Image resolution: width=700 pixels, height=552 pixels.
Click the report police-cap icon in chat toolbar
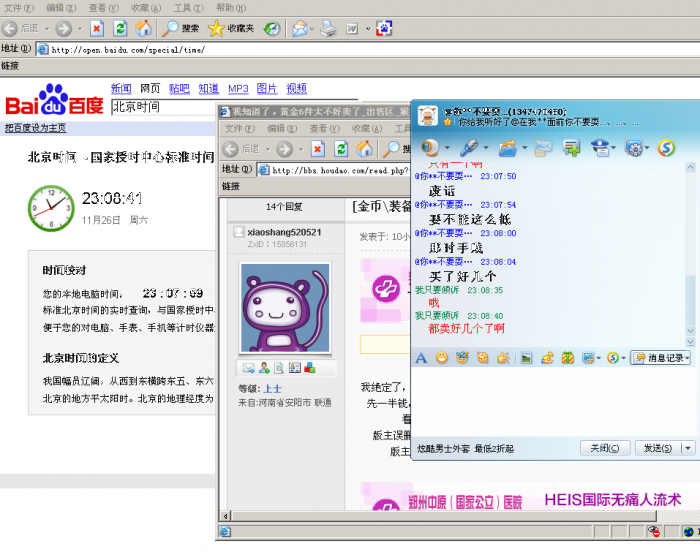[600, 147]
